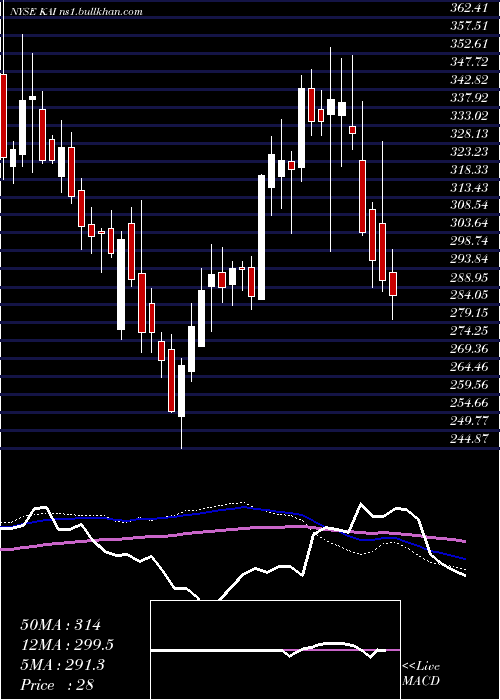Click the 12MA : 299.5 readout
The height and width of the screenshot is (700, 500).
point(67,645)
